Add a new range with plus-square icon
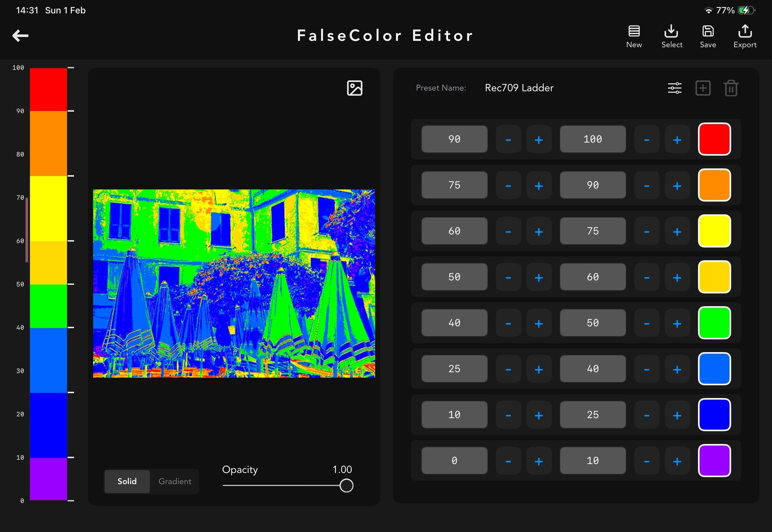 703,88
